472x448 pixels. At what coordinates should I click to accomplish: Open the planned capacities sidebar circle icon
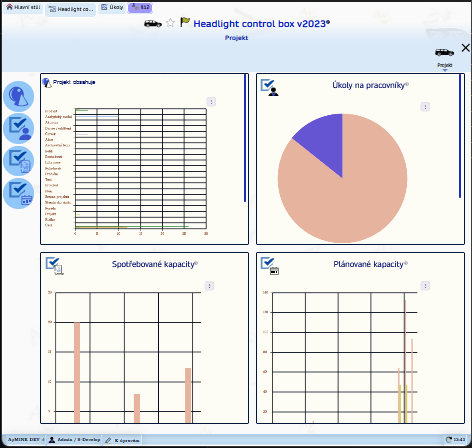[19, 193]
